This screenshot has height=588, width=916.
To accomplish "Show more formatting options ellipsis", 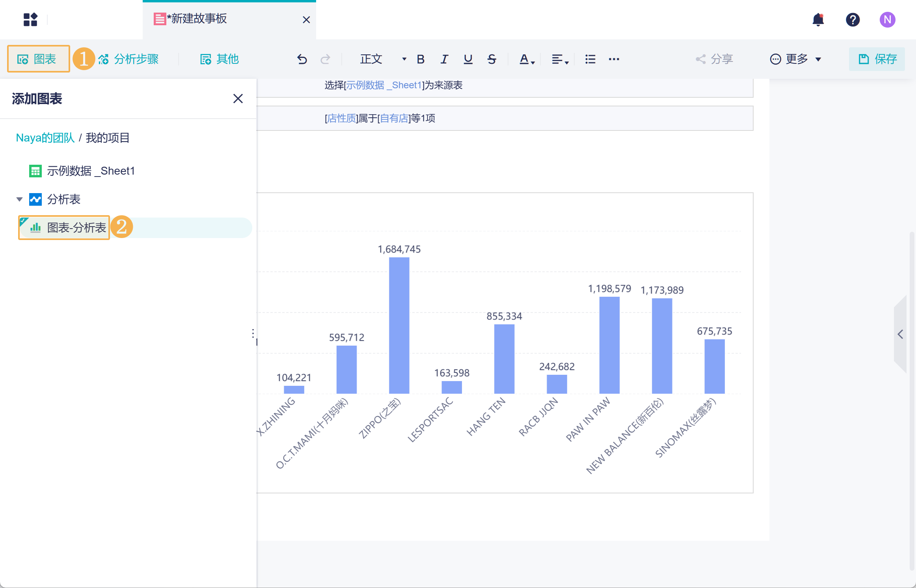I will click(x=614, y=59).
